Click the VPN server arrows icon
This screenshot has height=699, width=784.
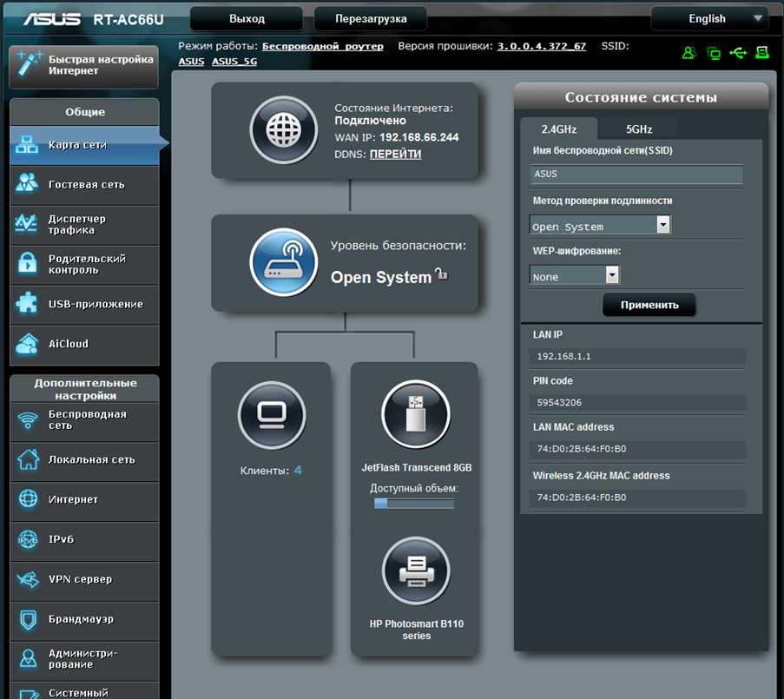pos(28,579)
